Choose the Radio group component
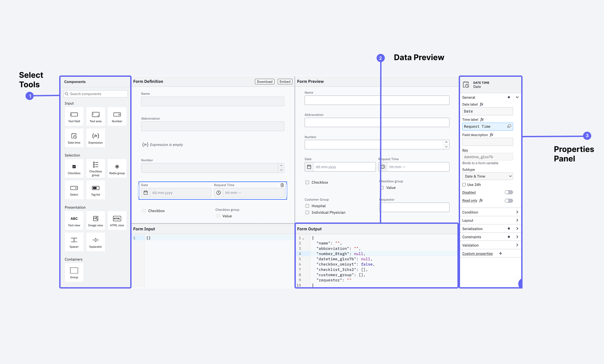This screenshot has height=364, width=604. click(x=117, y=169)
